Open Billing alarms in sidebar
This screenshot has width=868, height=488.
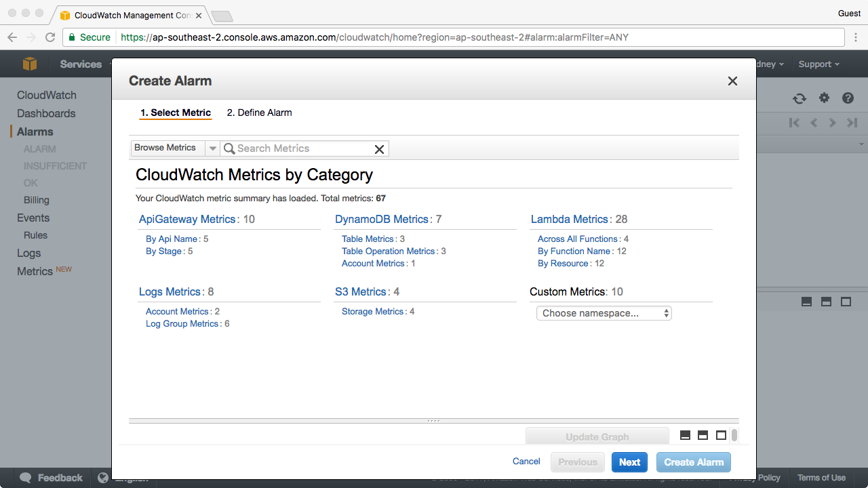tap(37, 200)
